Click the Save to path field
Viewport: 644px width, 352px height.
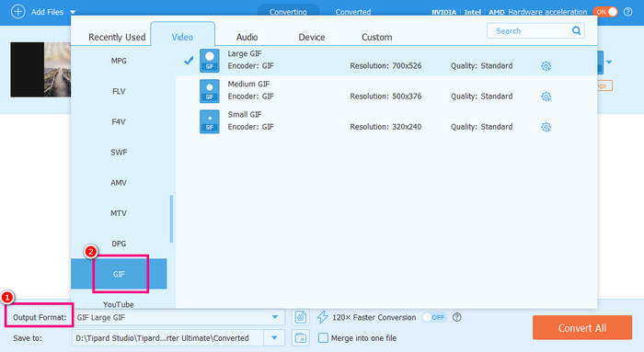click(168, 338)
